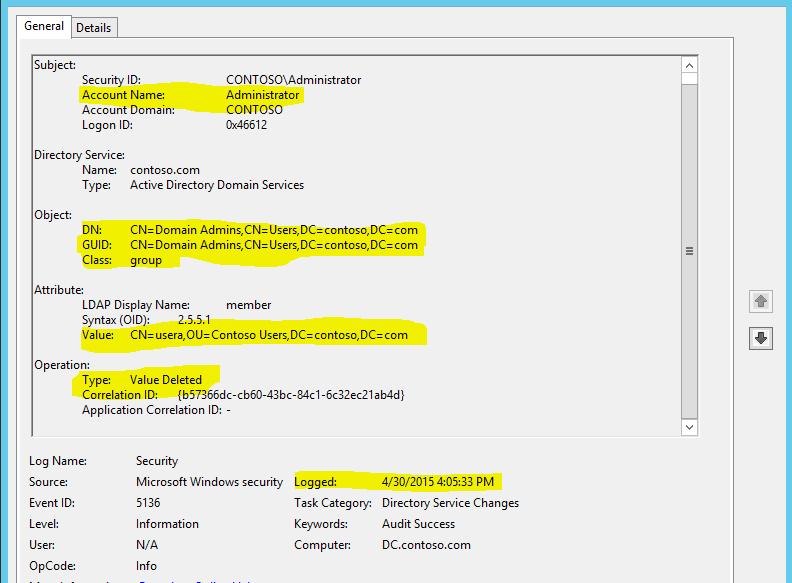Click the Attribute: section heading
This screenshot has height=583, width=792.
59,290
